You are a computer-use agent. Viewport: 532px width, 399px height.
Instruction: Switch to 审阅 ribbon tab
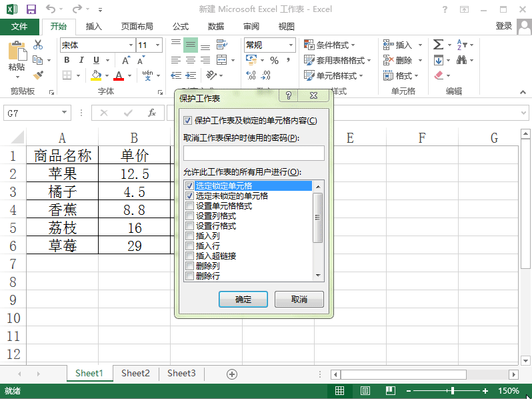251,27
